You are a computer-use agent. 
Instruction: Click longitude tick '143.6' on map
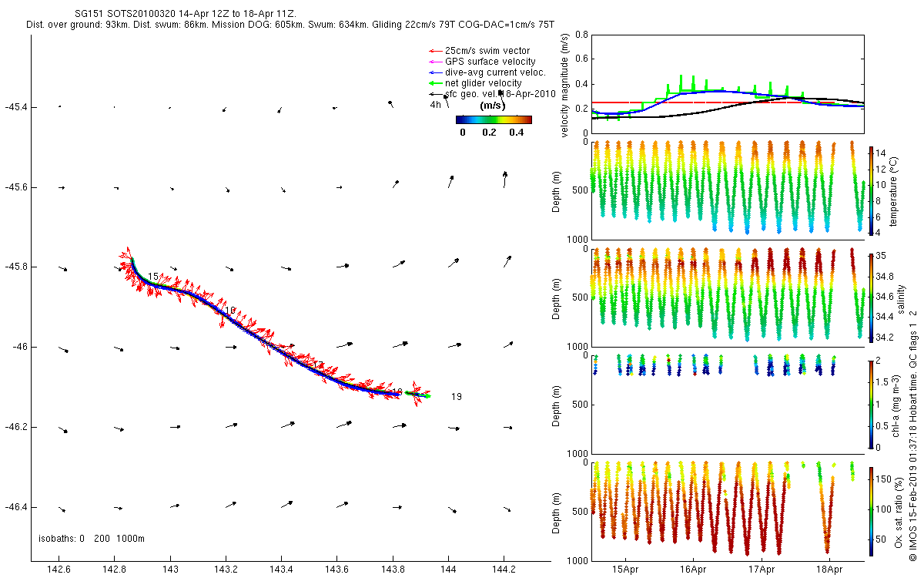(336, 569)
